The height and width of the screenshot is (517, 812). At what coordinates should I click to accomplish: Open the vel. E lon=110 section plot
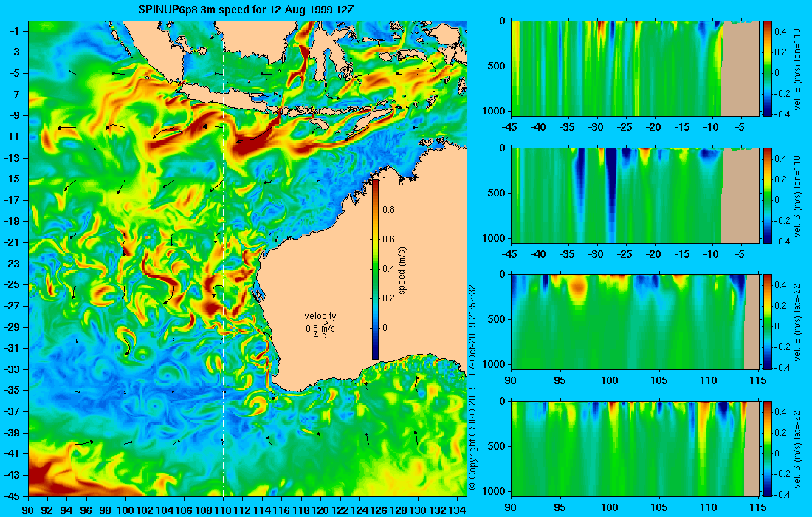tap(635, 69)
